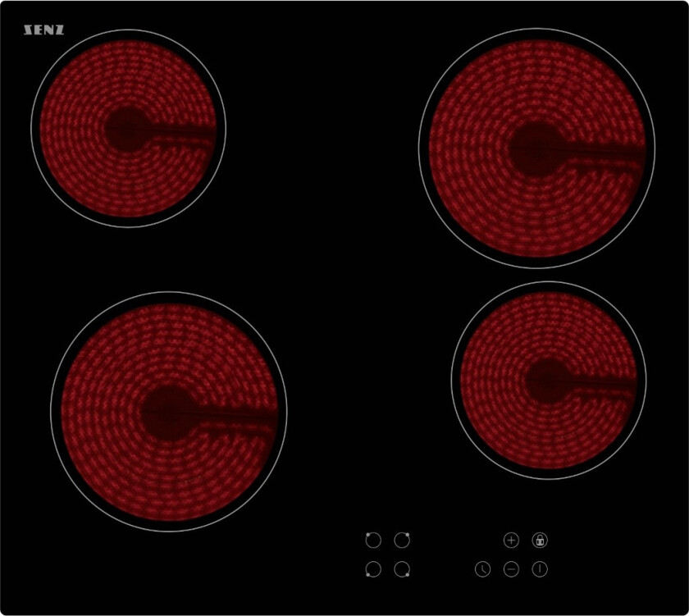Toggle the power on/off button

[x=540, y=568]
